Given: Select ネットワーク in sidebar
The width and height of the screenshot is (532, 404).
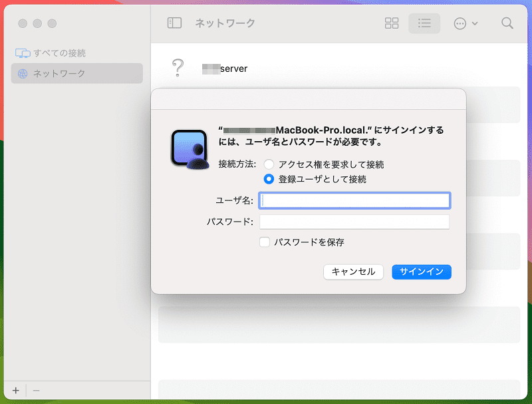Looking at the screenshot, I should pyautogui.click(x=77, y=73).
